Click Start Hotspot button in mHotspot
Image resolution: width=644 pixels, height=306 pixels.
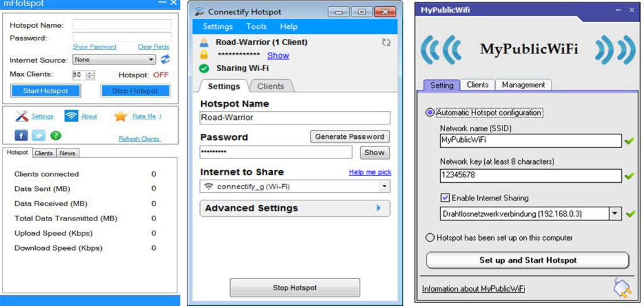pyautogui.click(x=45, y=90)
